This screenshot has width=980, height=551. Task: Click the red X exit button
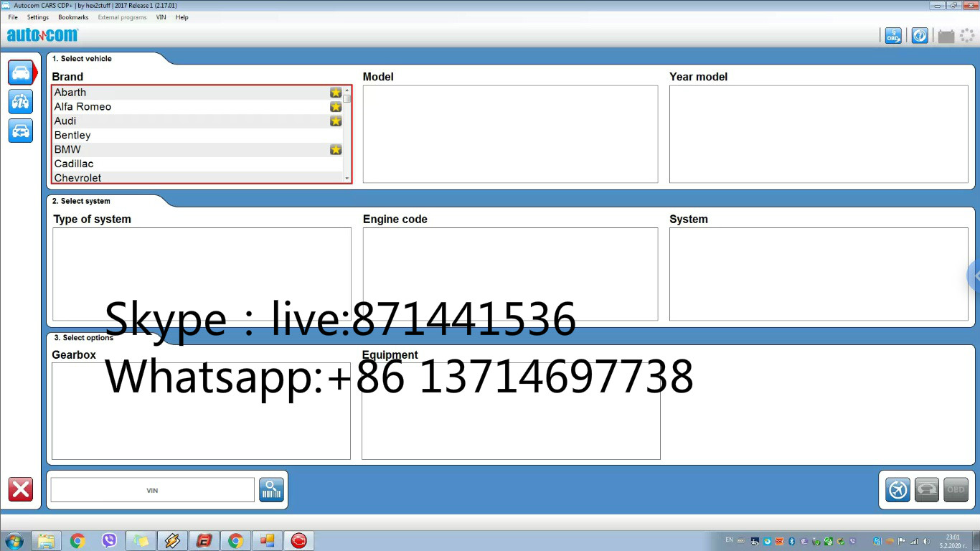pos(21,490)
